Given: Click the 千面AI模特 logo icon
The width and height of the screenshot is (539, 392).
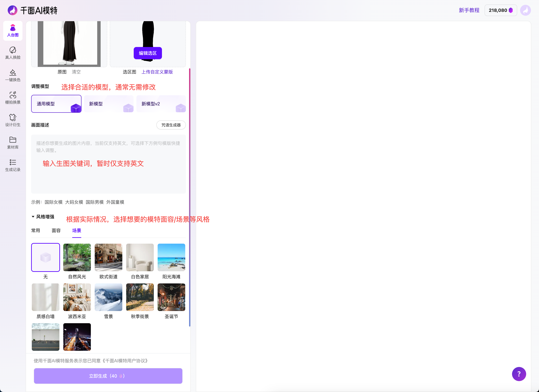Looking at the screenshot, I should pos(13,10).
